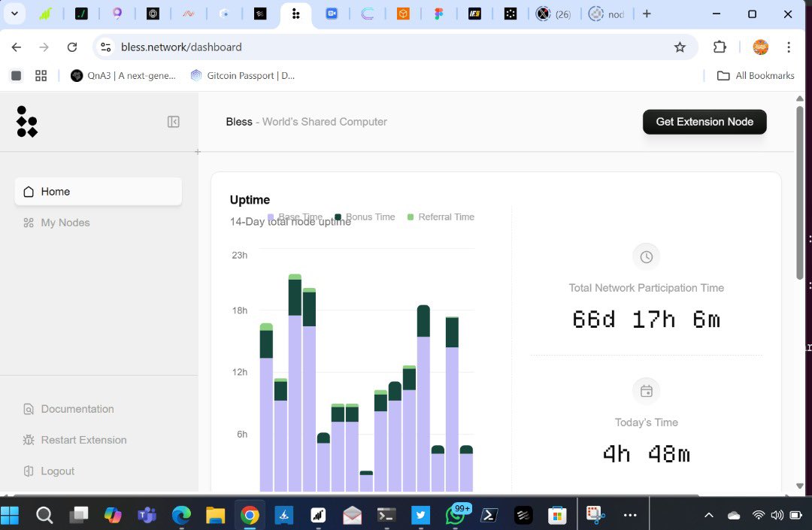Open Microsoft Store on taskbar

coord(557,515)
